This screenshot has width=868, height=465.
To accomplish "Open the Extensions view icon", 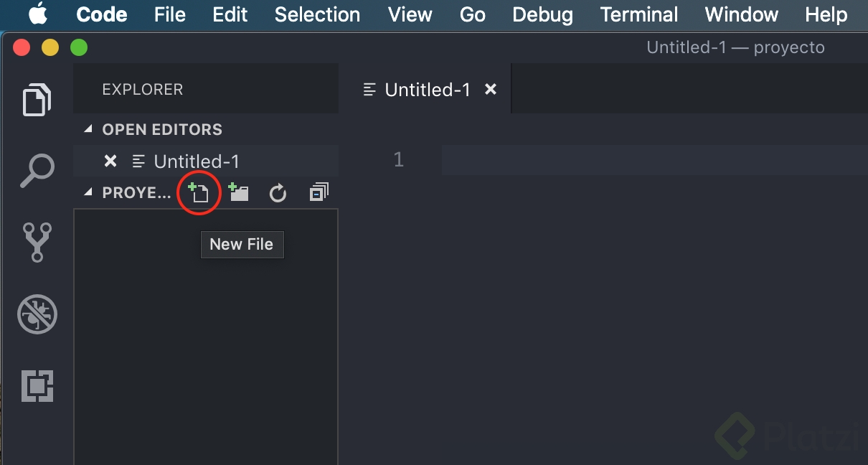I will pos(37,386).
